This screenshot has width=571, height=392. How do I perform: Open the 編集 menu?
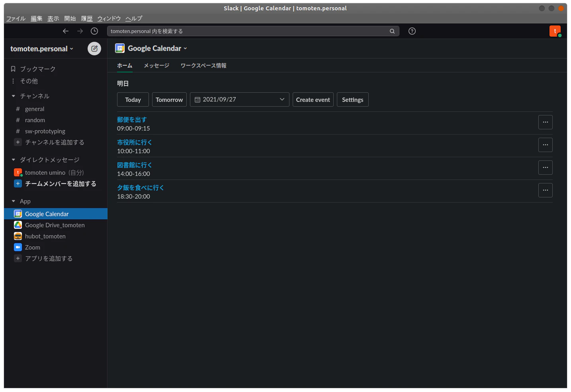[37, 18]
